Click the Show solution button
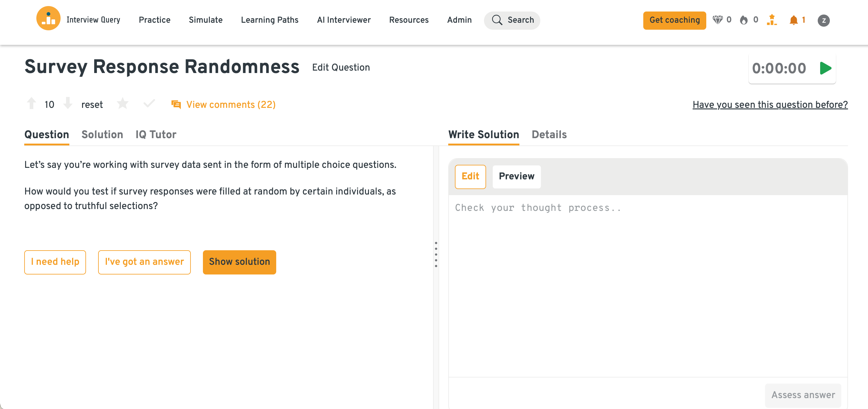The width and height of the screenshot is (868, 409). 239,262
